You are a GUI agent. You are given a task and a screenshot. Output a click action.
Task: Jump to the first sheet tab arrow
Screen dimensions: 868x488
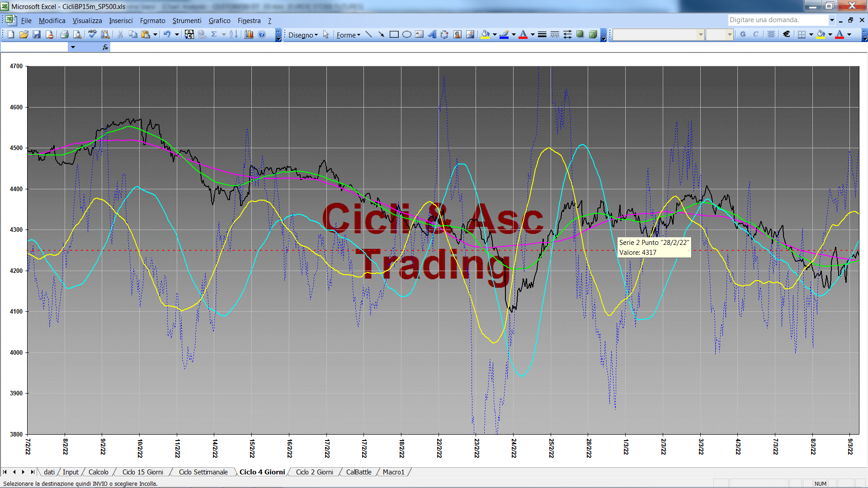pos(5,472)
